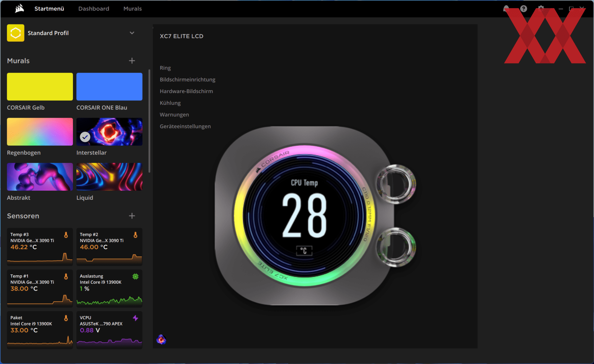
Task: Click the CPU chip icon on Auslastung card
Action: point(135,277)
